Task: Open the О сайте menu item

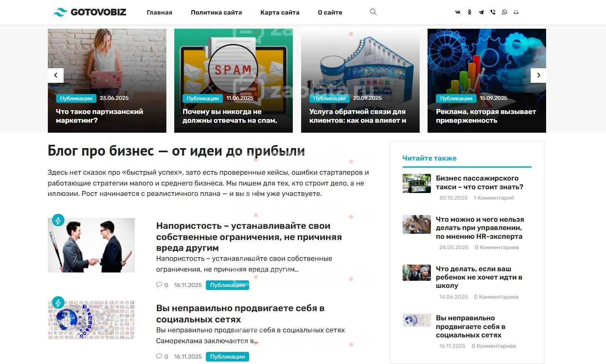Action: (330, 12)
